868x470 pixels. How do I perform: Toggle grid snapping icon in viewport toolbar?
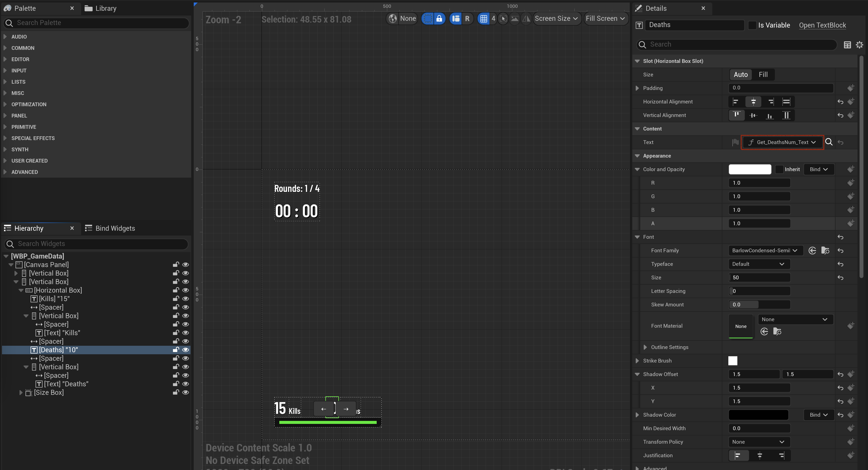click(x=484, y=19)
